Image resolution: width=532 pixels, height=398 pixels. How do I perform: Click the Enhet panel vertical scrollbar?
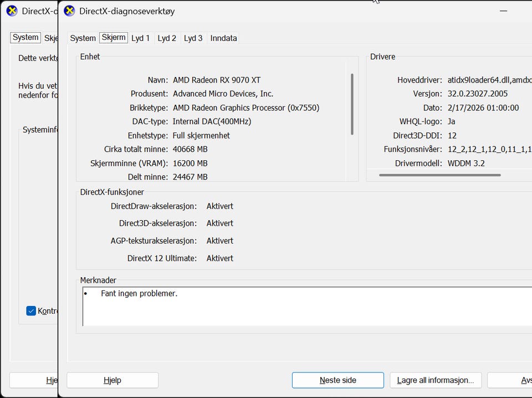(352, 104)
